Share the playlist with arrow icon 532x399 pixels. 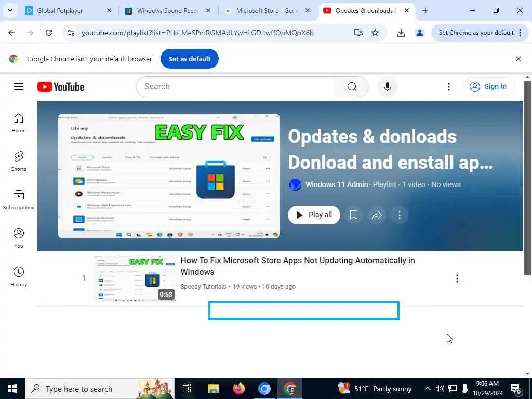pos(377,215)
